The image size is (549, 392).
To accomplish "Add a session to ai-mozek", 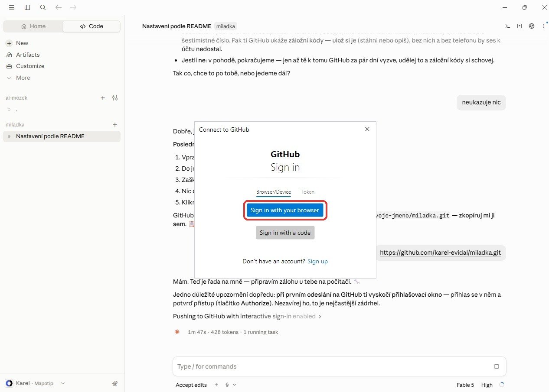I will point(103,98).
